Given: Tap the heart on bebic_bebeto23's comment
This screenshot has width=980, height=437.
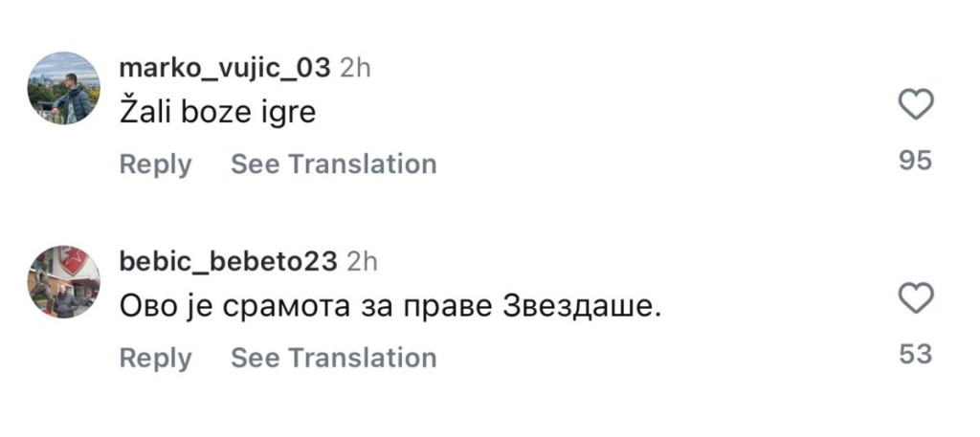Looking at the screenshot, I should pyautogui.click(x=916, y=298).
